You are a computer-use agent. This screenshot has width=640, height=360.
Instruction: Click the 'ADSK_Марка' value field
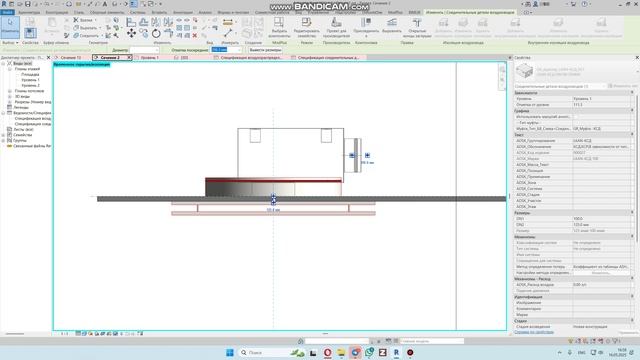(x=601, y=159)
